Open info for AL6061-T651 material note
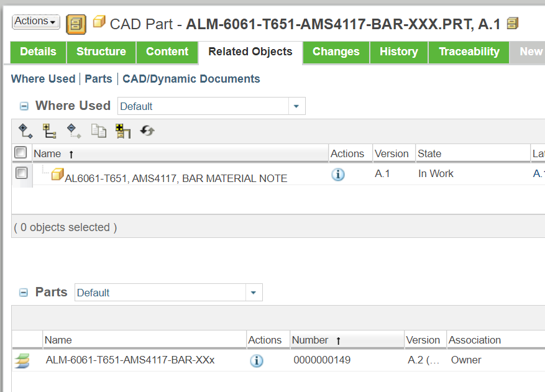Screen dimensions: 545x392 [x=337, y=175]
